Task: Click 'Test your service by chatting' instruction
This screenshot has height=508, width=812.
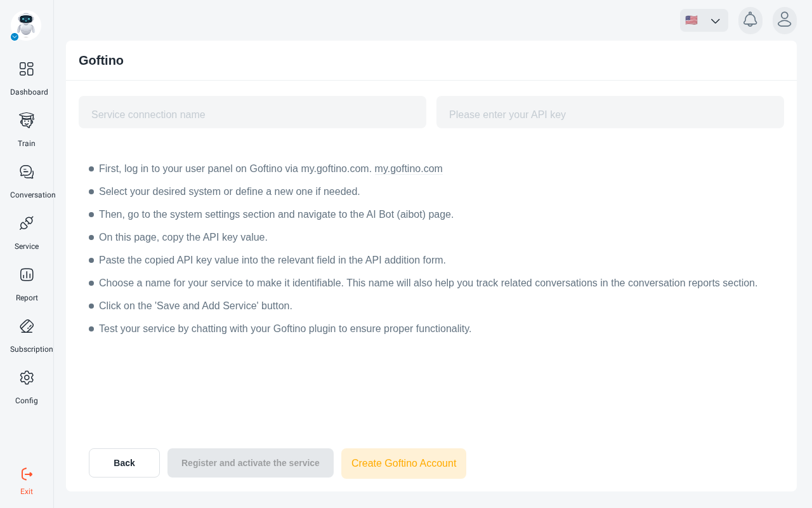Action: click(x=285, y=329)
